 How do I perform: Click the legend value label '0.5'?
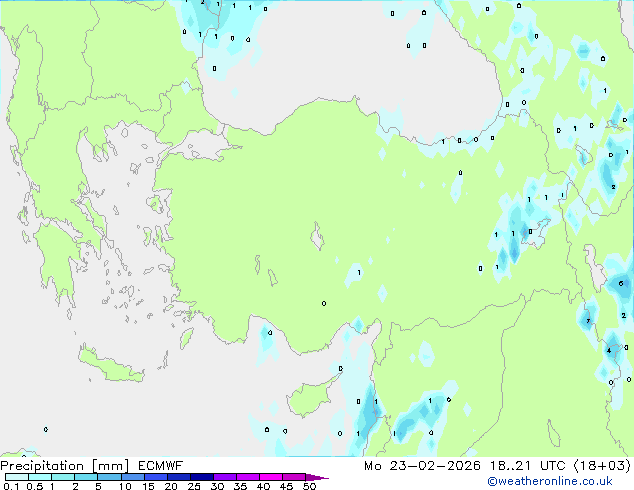click(35, 486)
